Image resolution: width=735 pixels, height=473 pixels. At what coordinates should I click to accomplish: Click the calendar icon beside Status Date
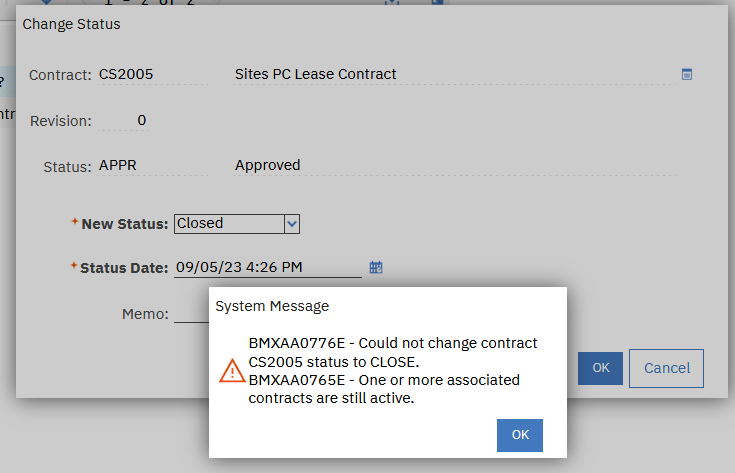[x=376, y=267]
